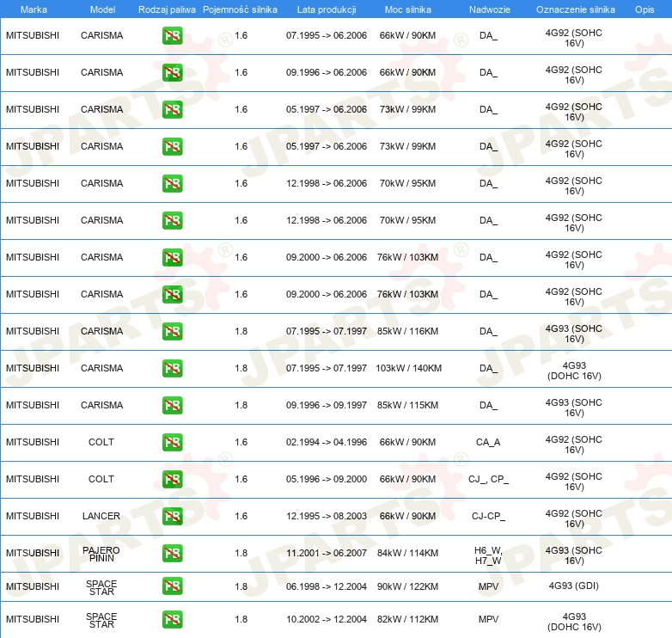Click the Opis column header
The width and height of the screenshot is (672, 638).
point(645,9)
